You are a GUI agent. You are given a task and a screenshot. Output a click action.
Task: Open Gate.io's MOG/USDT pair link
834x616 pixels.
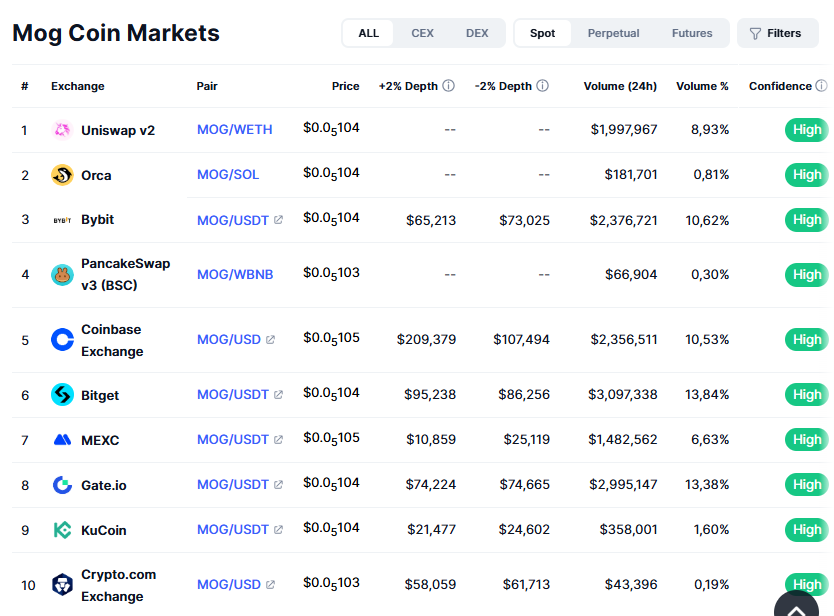click(232, 485)
